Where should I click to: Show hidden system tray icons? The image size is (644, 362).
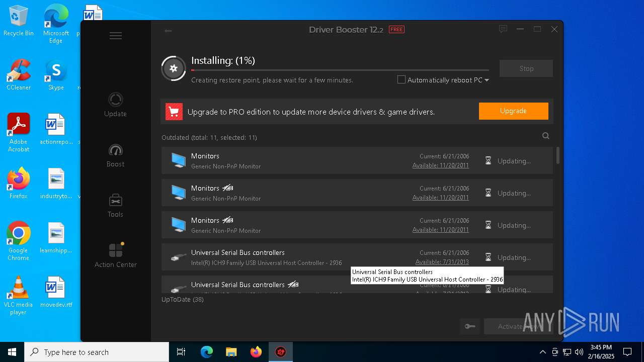(542, 352)
